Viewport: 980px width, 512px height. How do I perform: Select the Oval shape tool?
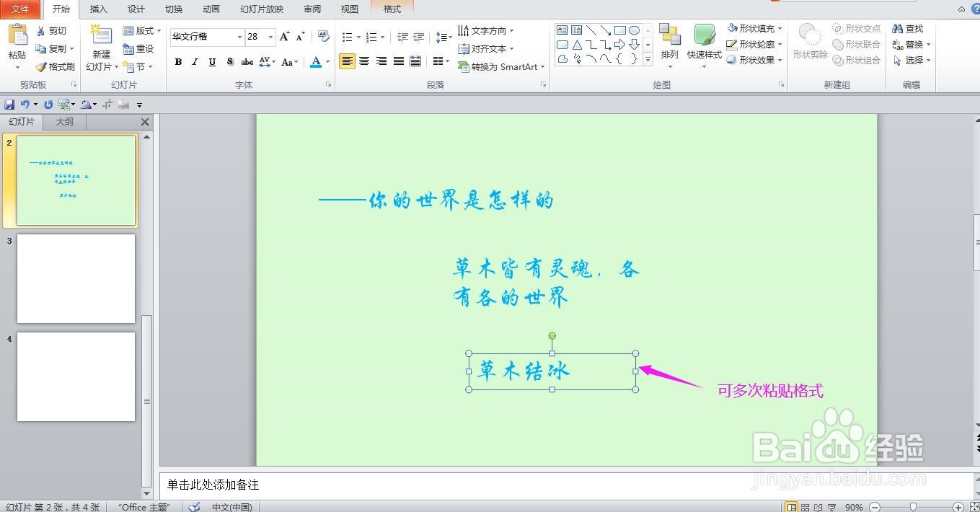635,30
